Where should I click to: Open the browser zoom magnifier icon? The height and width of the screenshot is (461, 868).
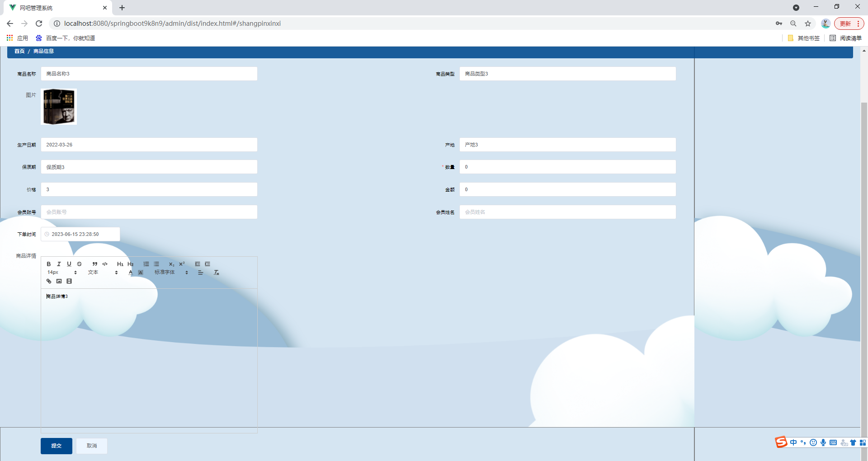(793, 24)
